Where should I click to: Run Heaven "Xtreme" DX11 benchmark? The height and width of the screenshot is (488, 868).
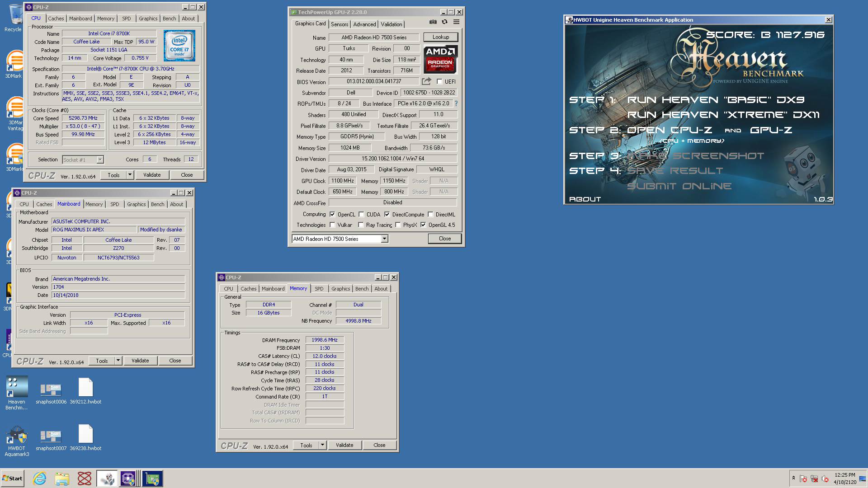723,115
